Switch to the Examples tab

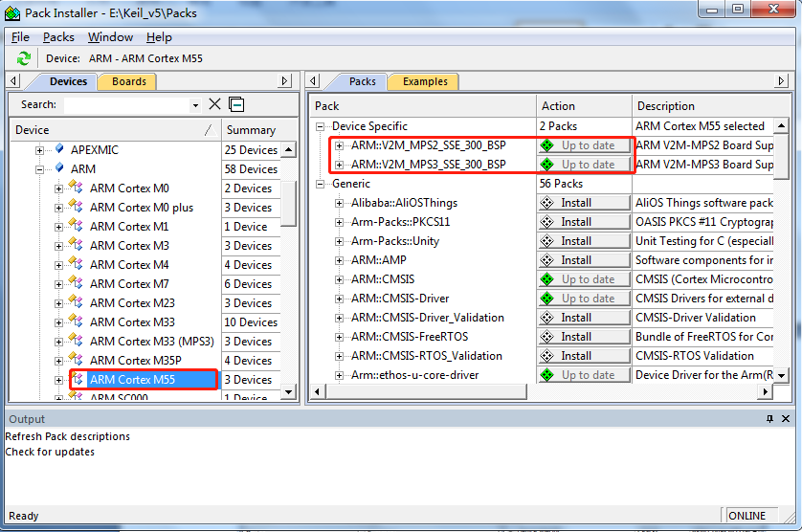point(425,82)
